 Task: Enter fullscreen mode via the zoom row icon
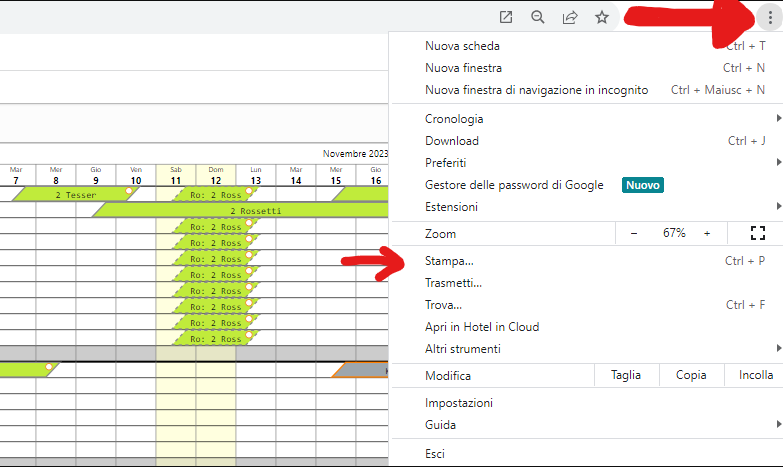click(757, 233)
